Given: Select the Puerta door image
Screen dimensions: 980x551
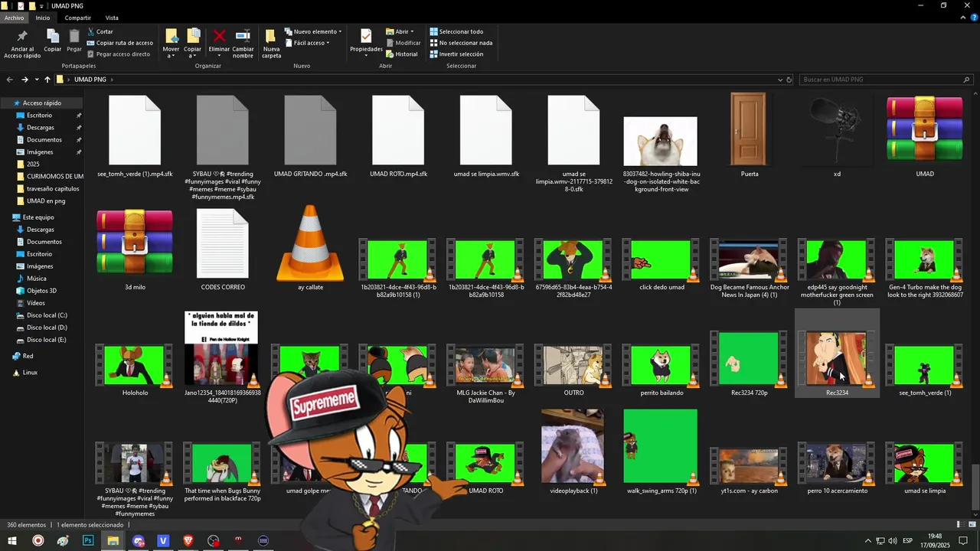Looking at the screenshot, I should (749, 135).
